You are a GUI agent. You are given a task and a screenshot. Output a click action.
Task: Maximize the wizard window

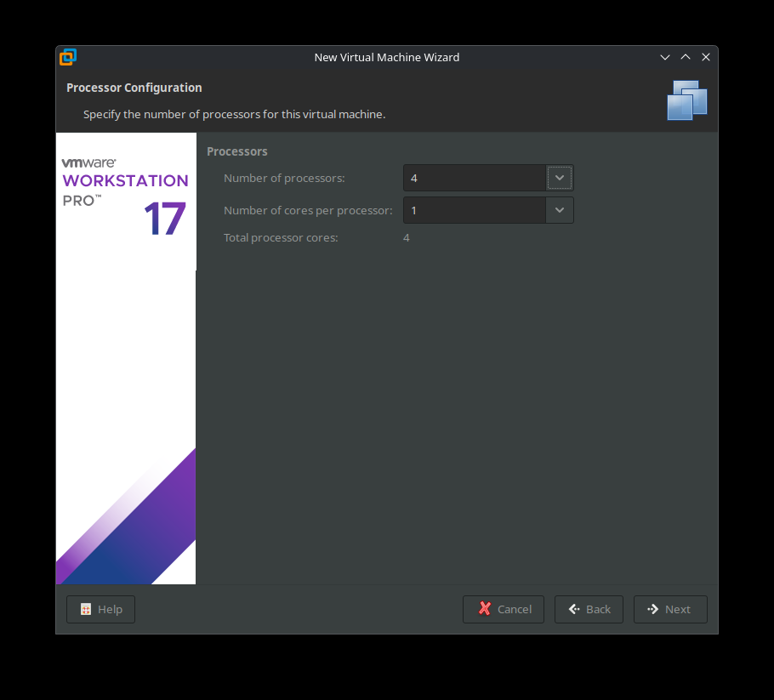click(686, 57)
